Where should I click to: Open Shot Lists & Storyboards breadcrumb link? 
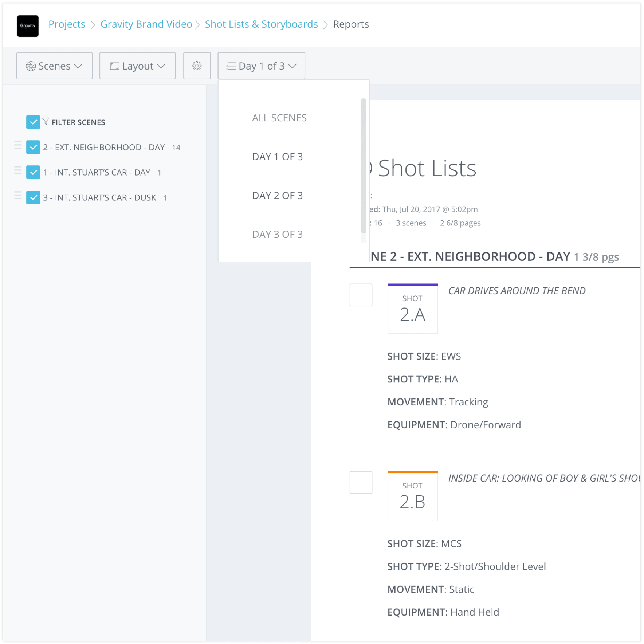pos(261,24)
